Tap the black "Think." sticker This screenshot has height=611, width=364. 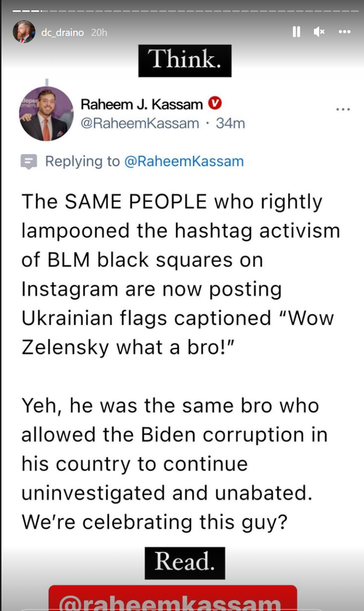point(185,60)
